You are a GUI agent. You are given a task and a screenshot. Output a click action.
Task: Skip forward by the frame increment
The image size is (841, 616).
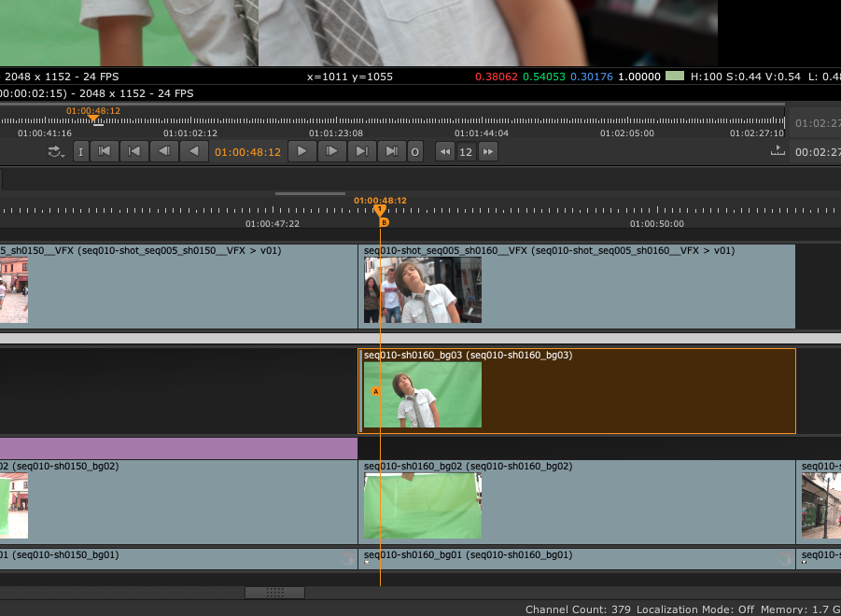coord(487,151)
